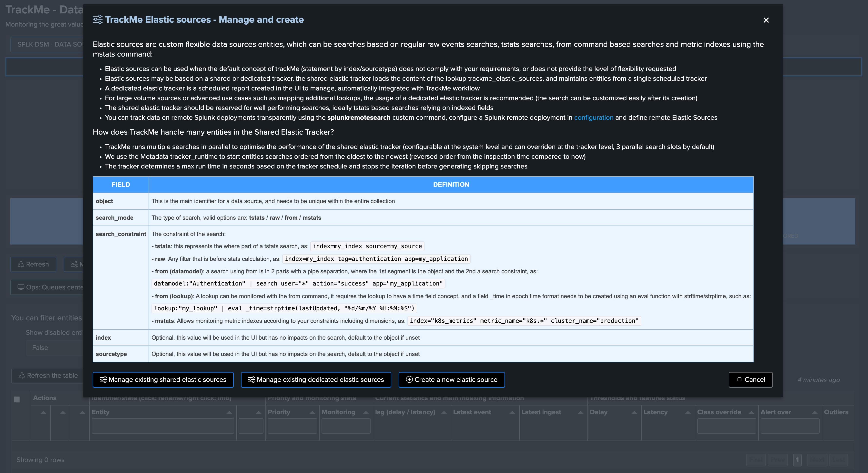The width and height of the screenshot is (868, 473).
Task: Sort by Monitoring column arrow
Action: pyautogui.click(x=366, y=412)
